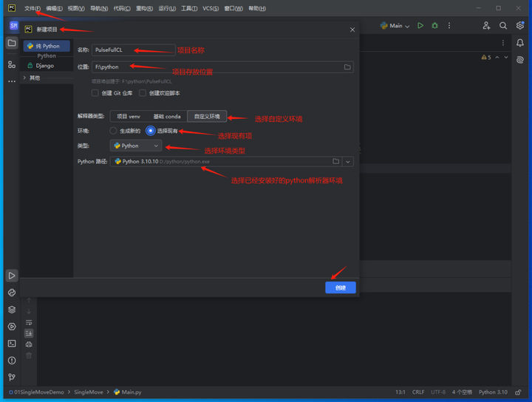Open the 导航(N) menu

pyautogui.click(x=99, y=8)
